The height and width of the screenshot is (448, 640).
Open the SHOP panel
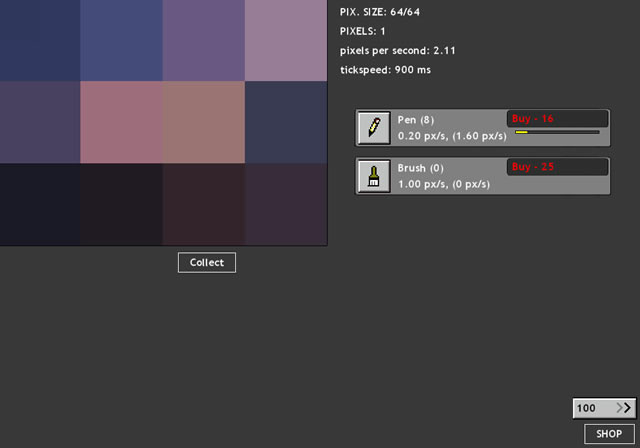tap(609, 434)
